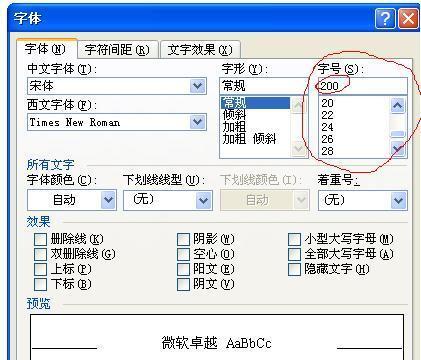
Task: Enable the 小型大写字母(M) checkbox
Action: pyautogui.click(x=294, y=239)
